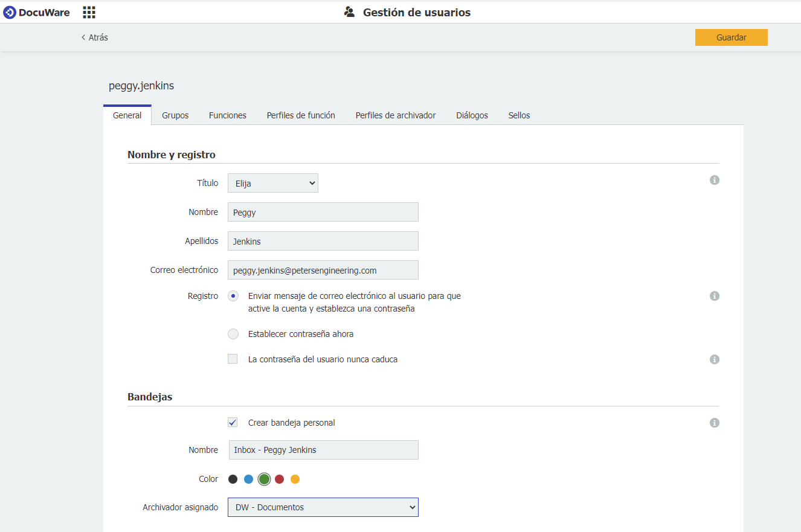Image resolution: width=801 pixels, height=532 pixels.
Task: Click the Guardar button
Action: 731,37
